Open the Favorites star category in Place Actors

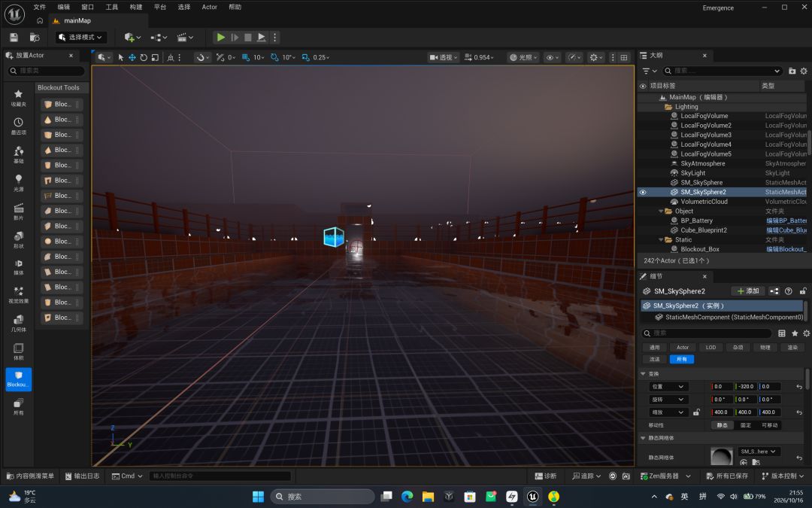(18, 97)
